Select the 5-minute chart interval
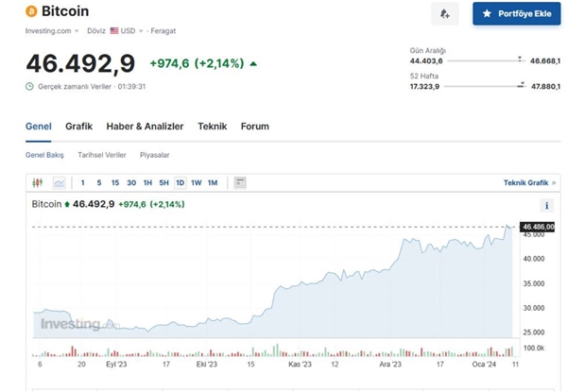This screenshot has height=392, width=567. click(99, 183)
